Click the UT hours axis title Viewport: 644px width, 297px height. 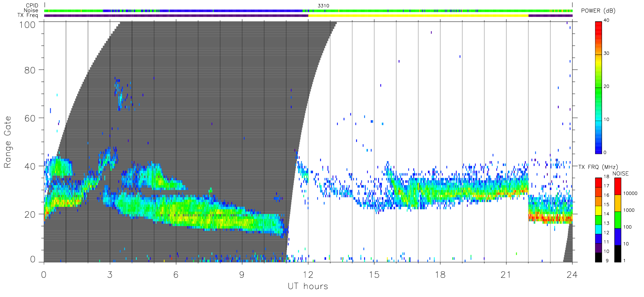pyautogui.click(x=308, y=287)
